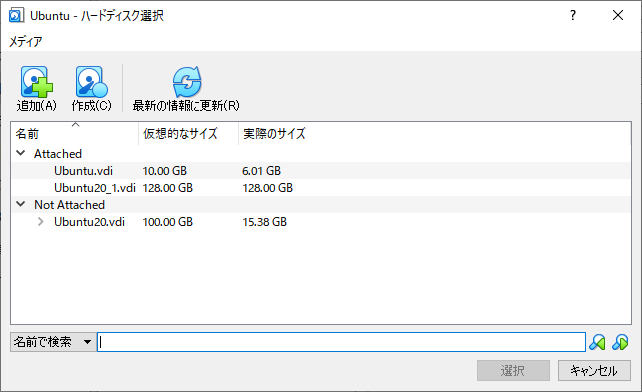Screen dimensions: 642x392
Task: Select the Ubuntu20_1.vdi disk row
Action: 321,188
